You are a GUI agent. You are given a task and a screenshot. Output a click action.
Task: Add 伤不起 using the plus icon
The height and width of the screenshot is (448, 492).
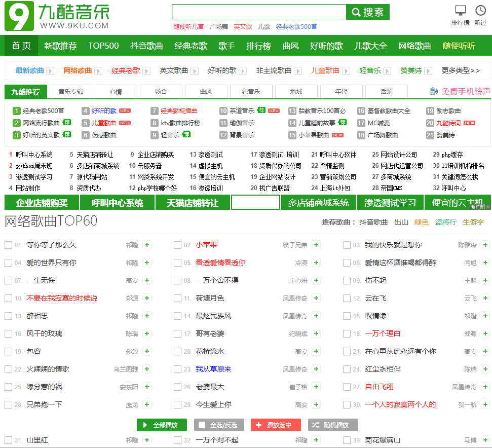(485, 281)
